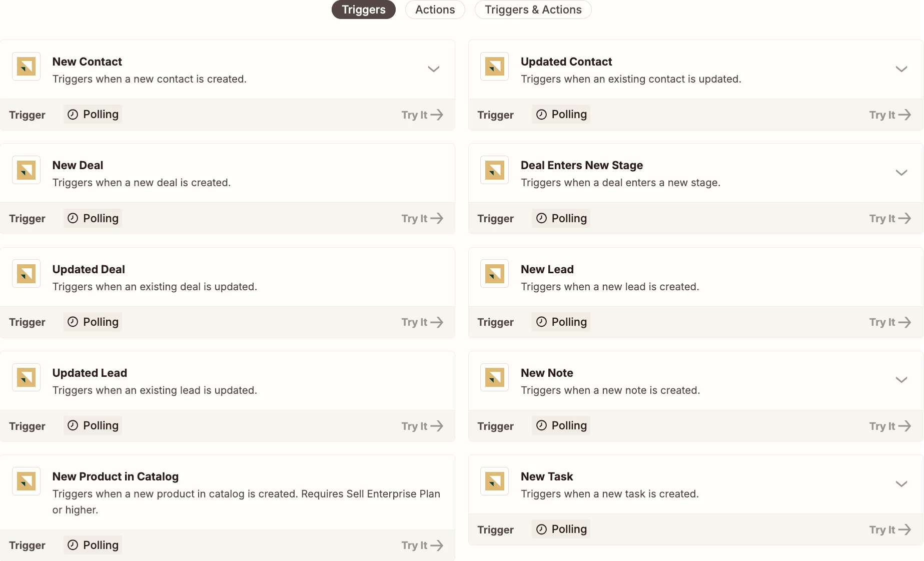The height and width of the screenshot is (561, 924).
Task: Expand the Deal Enters New Stage chevron
Action: pos(901,173)
